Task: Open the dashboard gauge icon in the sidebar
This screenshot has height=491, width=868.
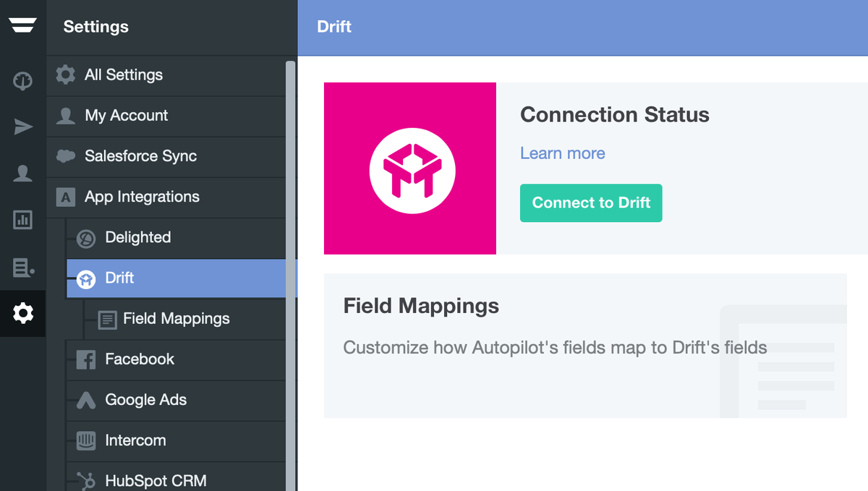Action: coord(22,81)
